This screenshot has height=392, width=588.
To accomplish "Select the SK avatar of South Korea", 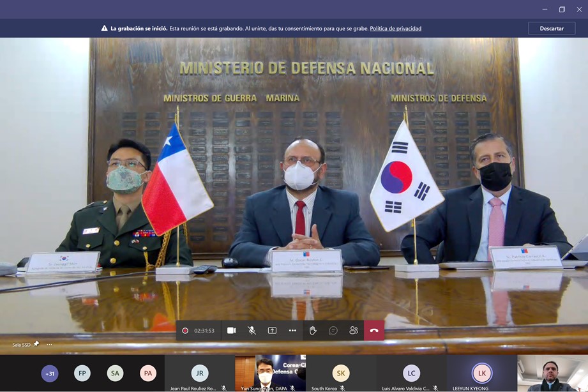I will point(341,373).
